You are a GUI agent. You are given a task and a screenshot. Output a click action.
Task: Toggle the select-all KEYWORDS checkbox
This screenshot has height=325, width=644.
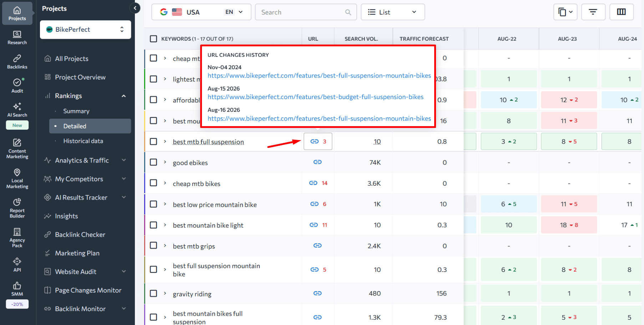pyautogui.click(x=153, y=38)
